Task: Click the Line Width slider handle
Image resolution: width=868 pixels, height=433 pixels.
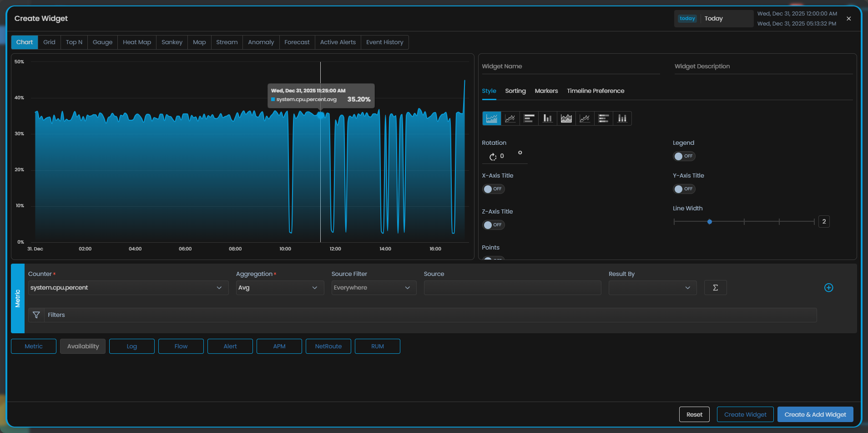Action: tap(709, 222)
